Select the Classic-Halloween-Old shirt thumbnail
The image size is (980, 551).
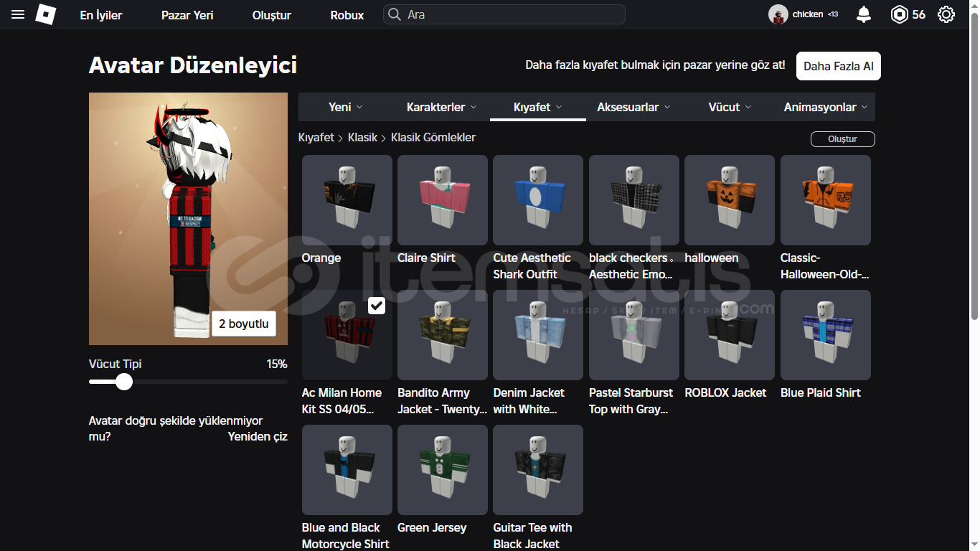(826, 200)
